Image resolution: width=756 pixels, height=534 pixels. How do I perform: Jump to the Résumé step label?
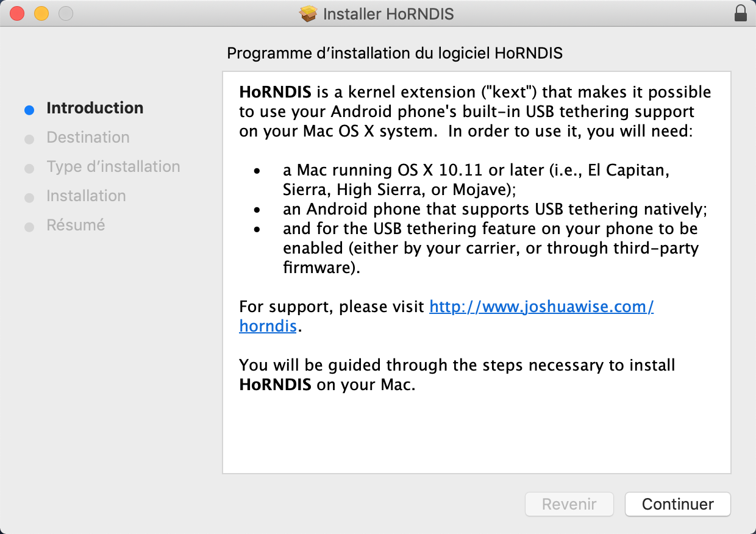point(76,226)
